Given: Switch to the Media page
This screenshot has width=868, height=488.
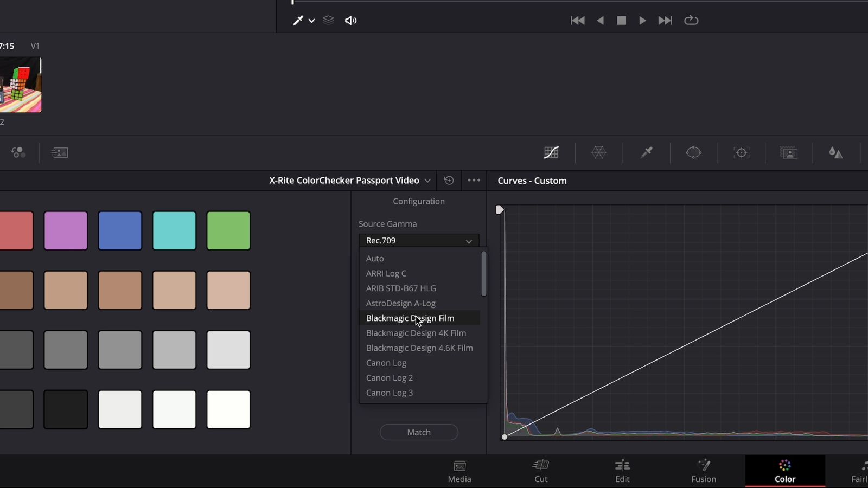Looking at the screenshot, I should (x=459, y=472).
